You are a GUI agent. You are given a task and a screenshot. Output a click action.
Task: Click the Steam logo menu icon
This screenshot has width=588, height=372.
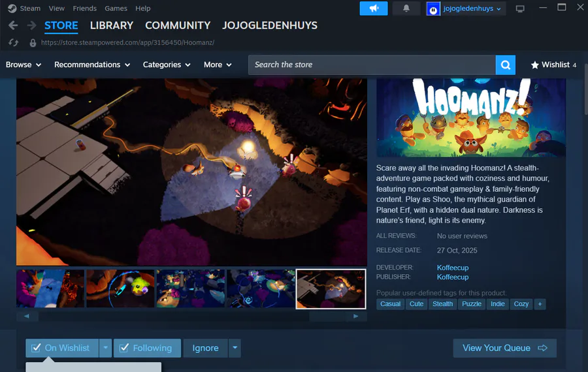pos(12,8)
